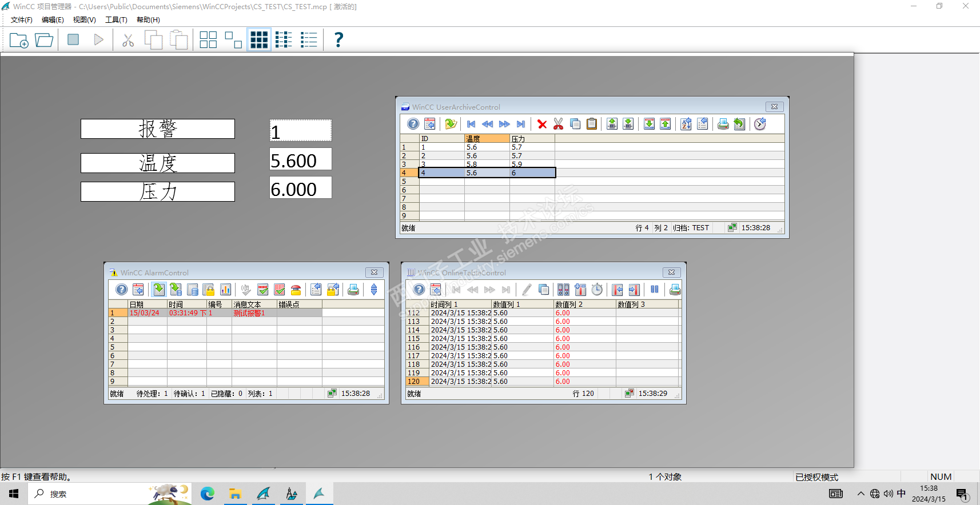Image resolution: width=980 pixels, height=505 pixels.
Task: Click the stopwatch time range icon in OnlineTableControl
Action: (597, 290)
